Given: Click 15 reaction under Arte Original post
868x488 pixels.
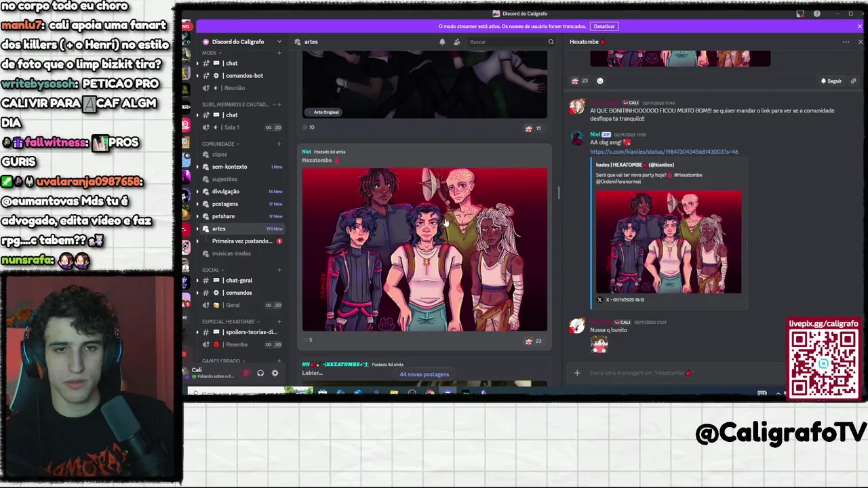Looking at the screenshot, I should click(x=533, y=128).
